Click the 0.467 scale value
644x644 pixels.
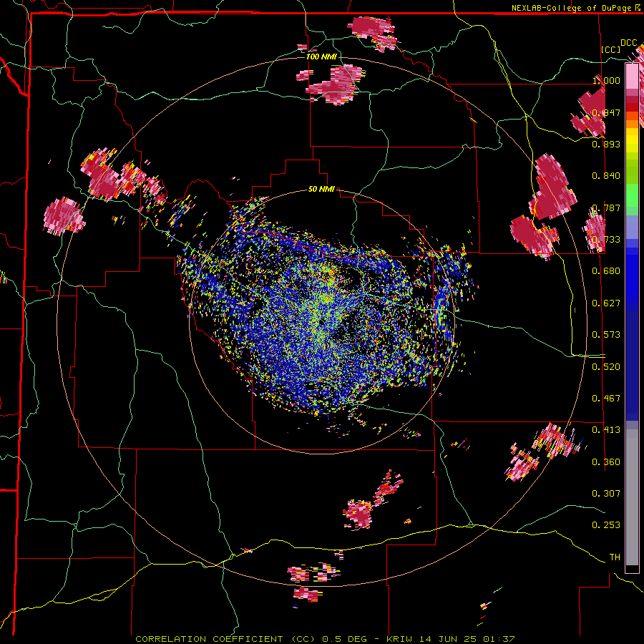[x=606, y=398]
